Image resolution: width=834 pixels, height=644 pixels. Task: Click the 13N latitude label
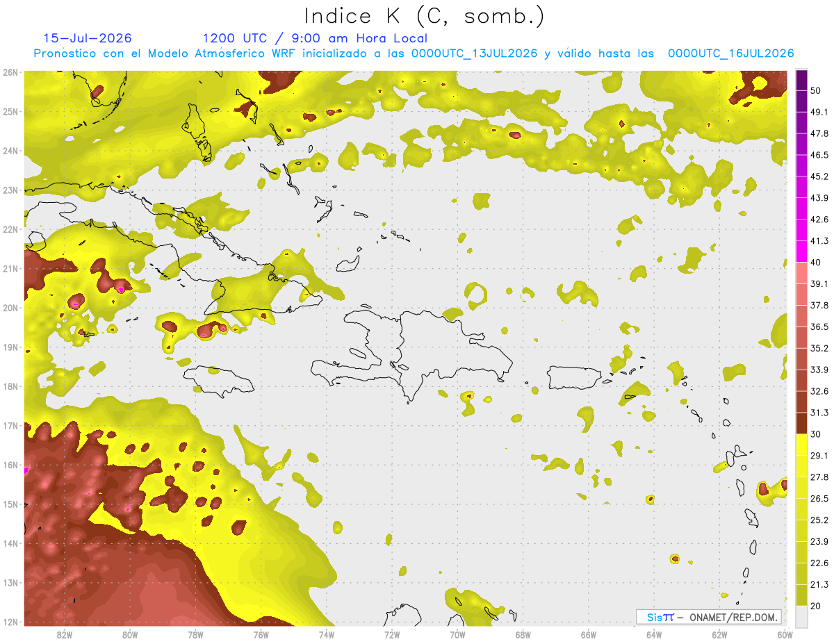click(x=10, y=583)
